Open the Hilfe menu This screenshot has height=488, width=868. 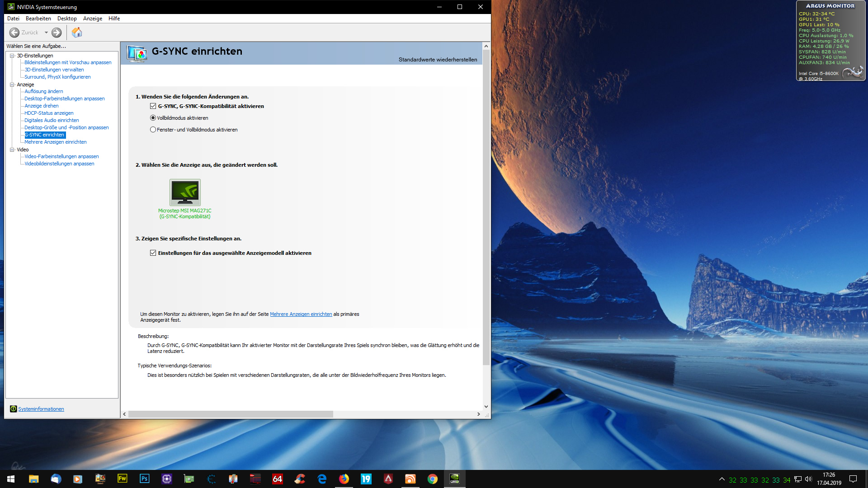[x=114, y=19]
